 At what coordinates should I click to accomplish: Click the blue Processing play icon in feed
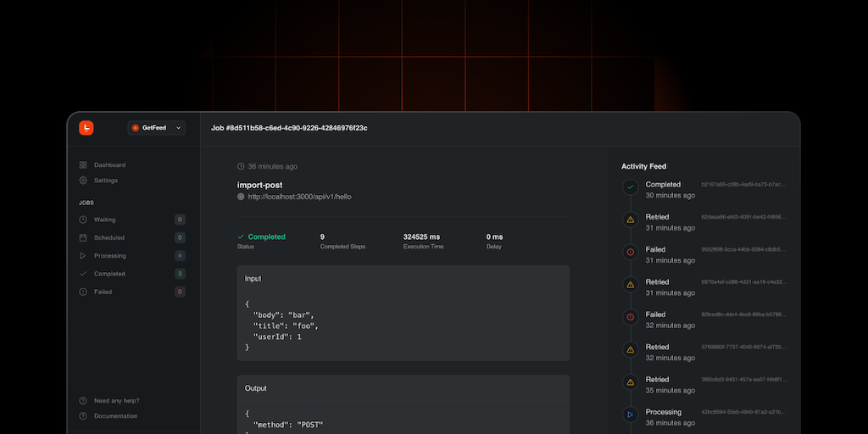[630, 415]
